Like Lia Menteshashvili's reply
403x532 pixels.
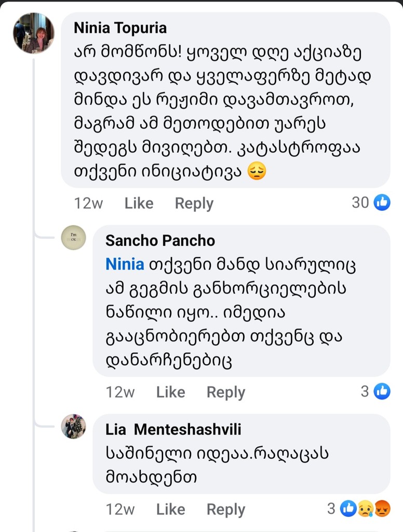[x=170, y=509]
